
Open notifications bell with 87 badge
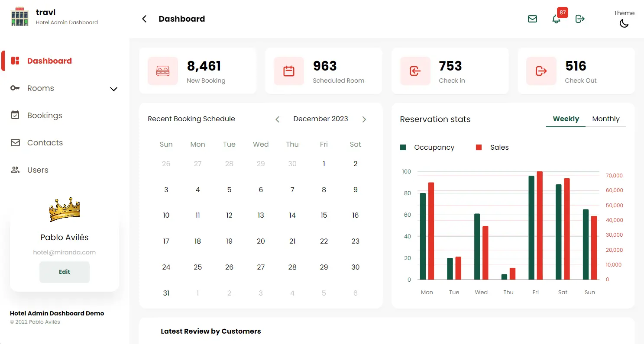coord(557,19)
